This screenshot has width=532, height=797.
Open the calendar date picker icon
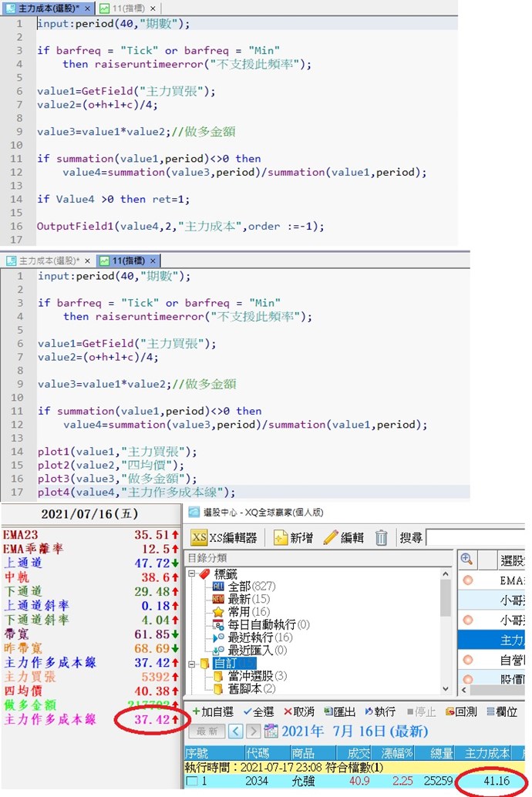click(271, 731)
